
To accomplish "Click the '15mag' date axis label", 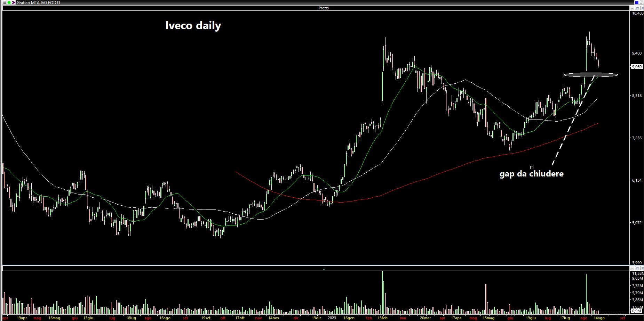I will point(488,318).
